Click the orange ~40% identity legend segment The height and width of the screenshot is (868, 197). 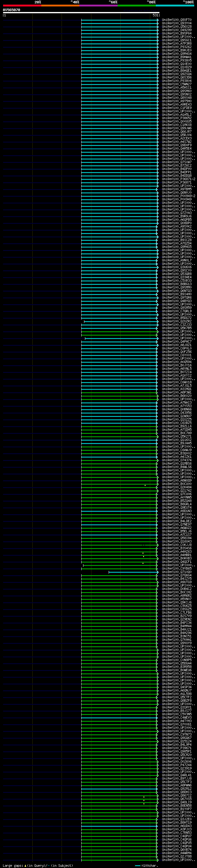pos(60,6)
